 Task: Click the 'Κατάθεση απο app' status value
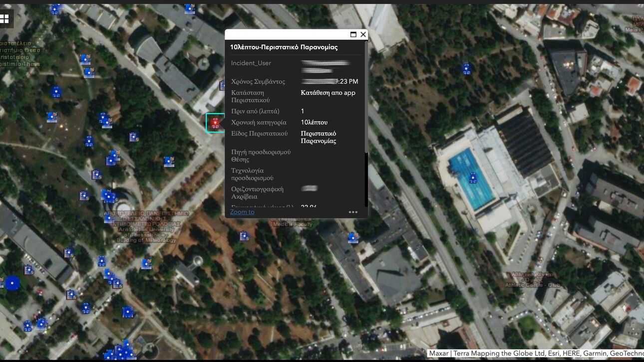(328, 93)
